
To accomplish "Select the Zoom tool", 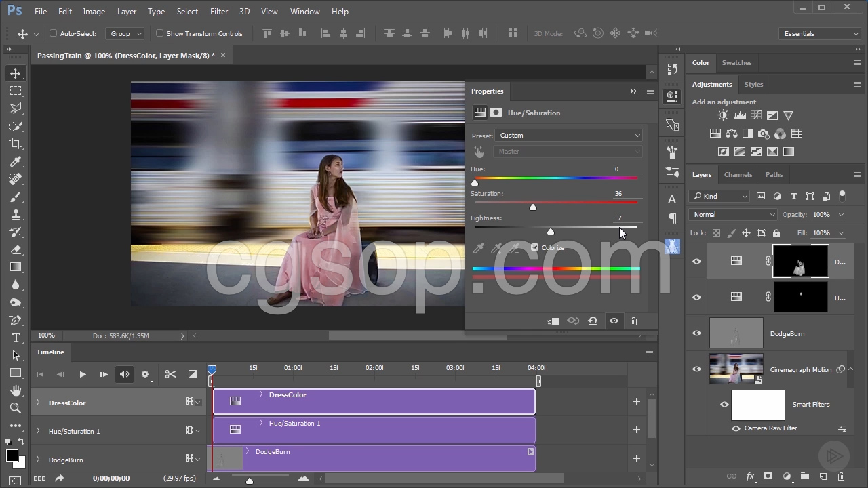I will click(x=15, y=408).
